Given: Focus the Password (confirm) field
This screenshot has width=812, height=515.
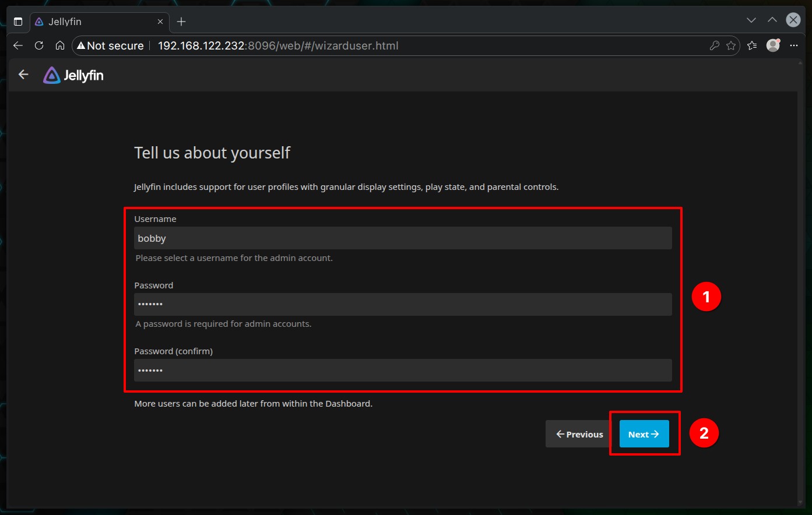Looking at the screenshot, I should point(402,370).
